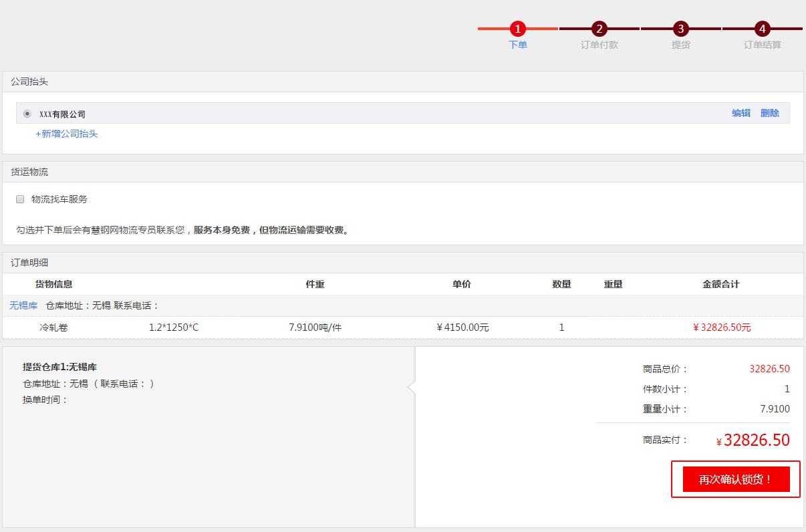
Task: Enable the 物流找车服务 checkbox
Action: 20,199
